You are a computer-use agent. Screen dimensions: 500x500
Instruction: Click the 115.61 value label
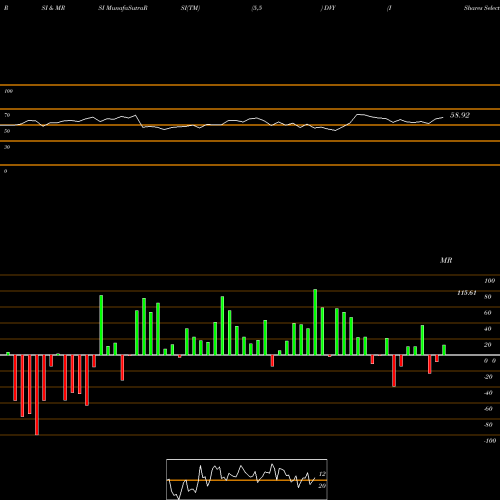467,293
